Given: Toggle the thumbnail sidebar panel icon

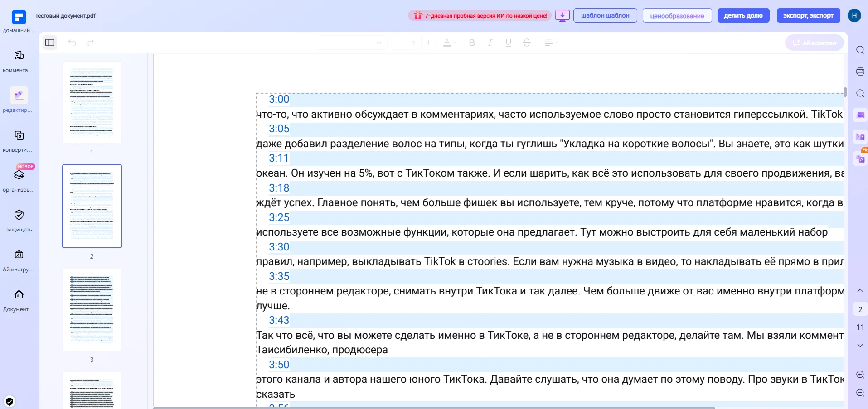Looking at the screenshot, I should pyautogui.click(x=50, y=43).
